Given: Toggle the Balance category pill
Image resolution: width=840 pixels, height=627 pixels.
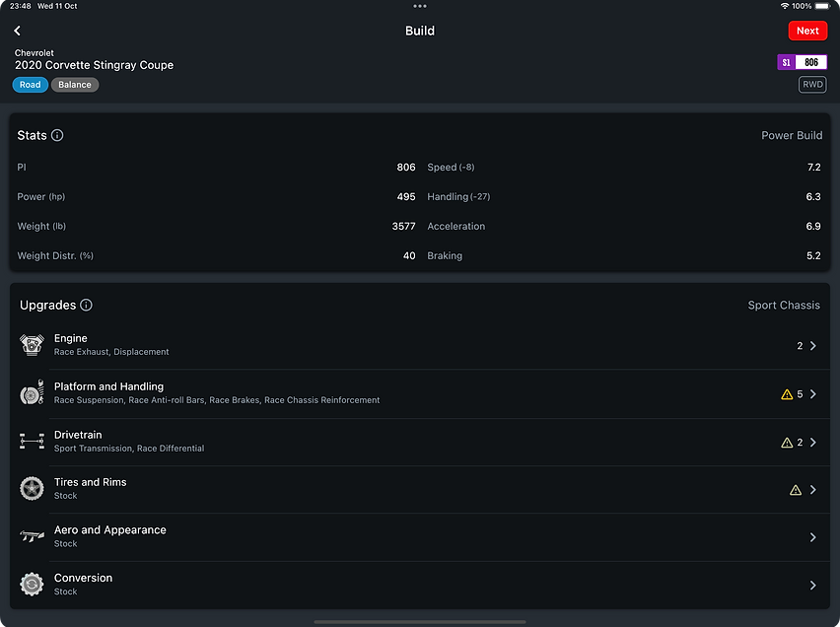Looking at the screenshot, I should [x=74, y=84].
